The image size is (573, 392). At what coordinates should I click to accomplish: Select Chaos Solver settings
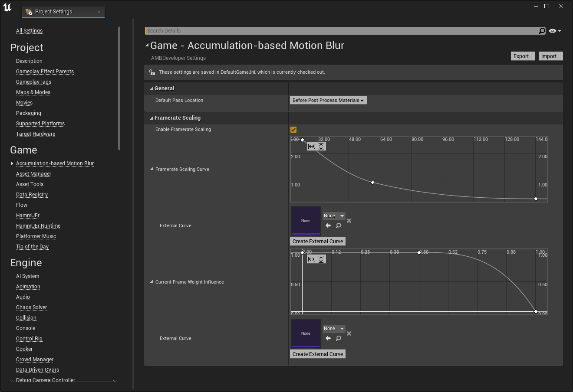pos(31,307)
